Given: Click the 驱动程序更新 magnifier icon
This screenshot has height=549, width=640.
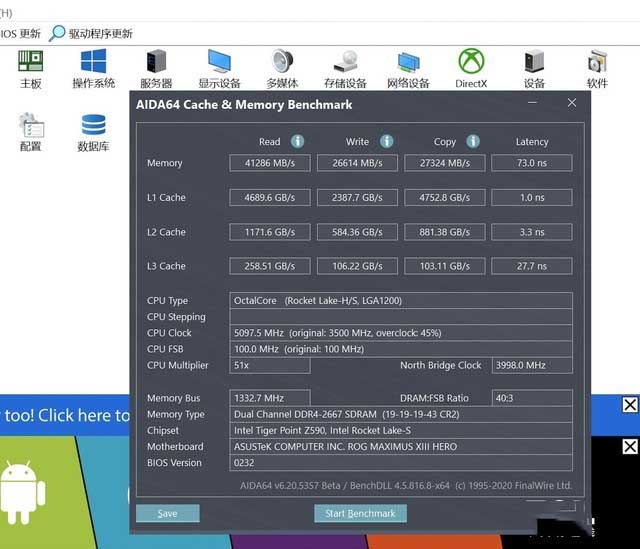Looking at the screenshot, I should click(x=57, y=33).
